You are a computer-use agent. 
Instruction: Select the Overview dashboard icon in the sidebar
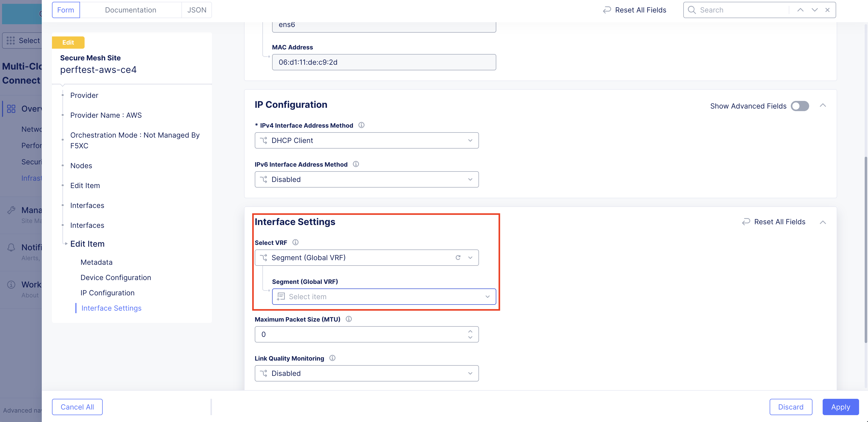pos(11,109)
